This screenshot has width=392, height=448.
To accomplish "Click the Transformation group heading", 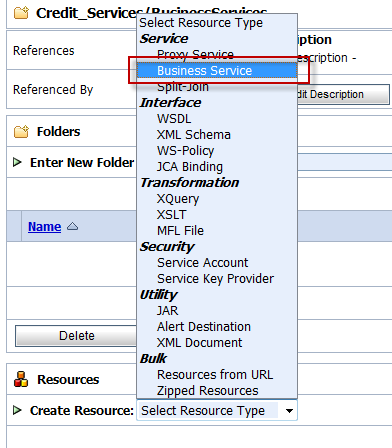I will click(189, 183).
